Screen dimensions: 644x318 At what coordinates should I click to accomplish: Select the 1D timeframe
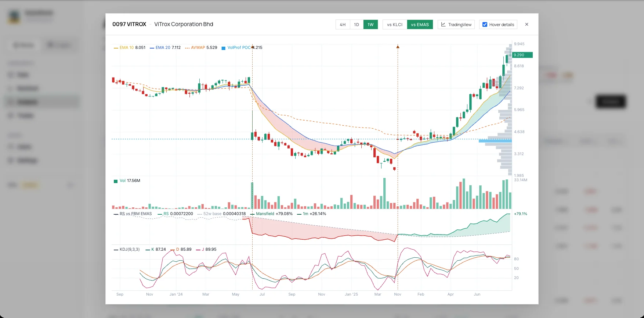click(x=357, y=25)
